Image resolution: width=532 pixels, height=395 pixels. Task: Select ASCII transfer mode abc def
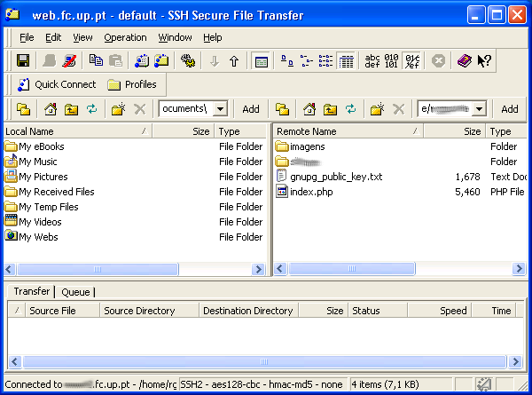click(372, 61)
